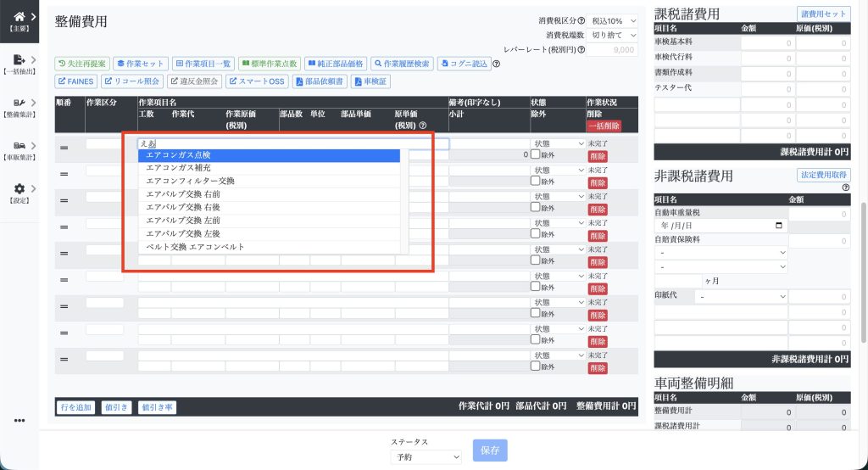Click the レバーレート input field
The height and width of the screenshot is (470, 868).
(613, 50)
